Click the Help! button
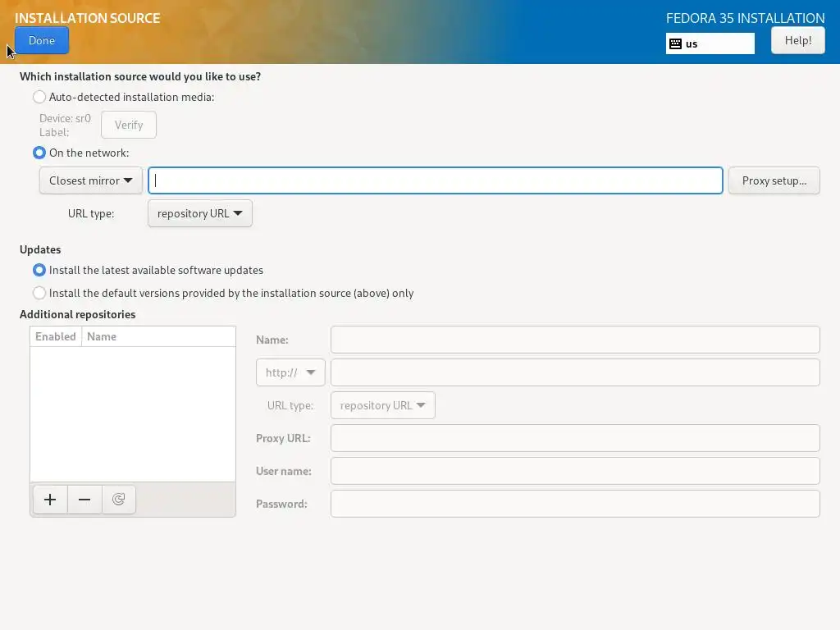 [797, 40]
